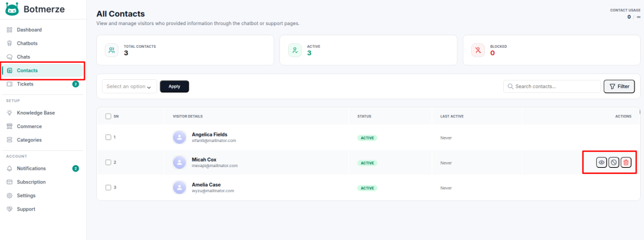Click the Contacts book icon in sidebar
The image size is (644, 240).
(10, 70)
